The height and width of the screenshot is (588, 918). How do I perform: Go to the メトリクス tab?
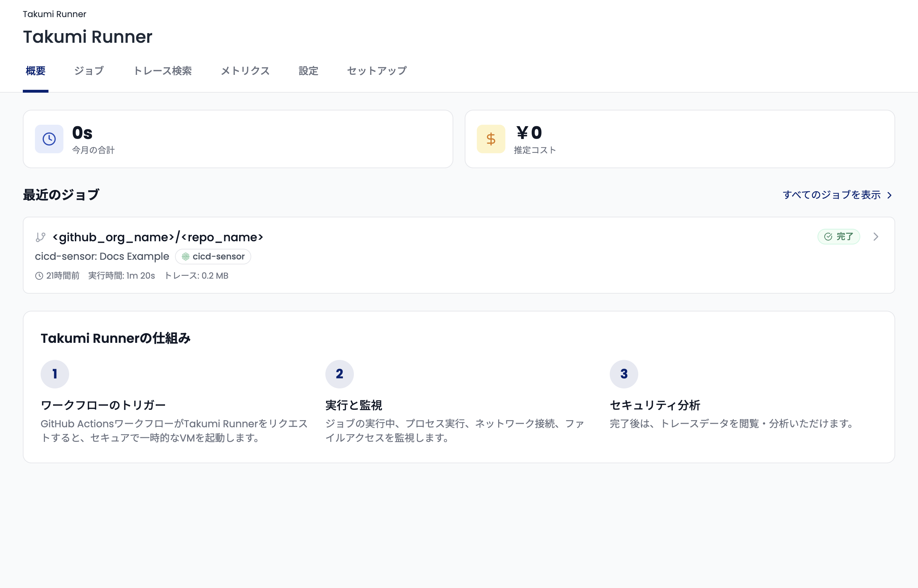tap(245, 71)
